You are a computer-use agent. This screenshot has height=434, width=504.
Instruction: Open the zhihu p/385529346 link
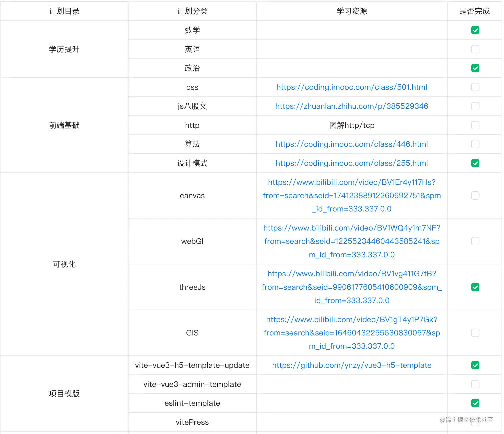click(352, 106)
